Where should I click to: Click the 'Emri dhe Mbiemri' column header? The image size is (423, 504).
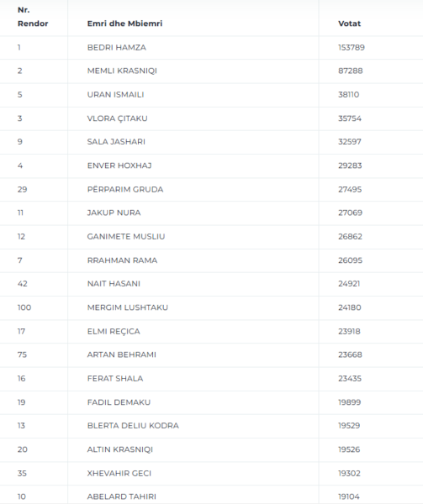click(124, 24)
